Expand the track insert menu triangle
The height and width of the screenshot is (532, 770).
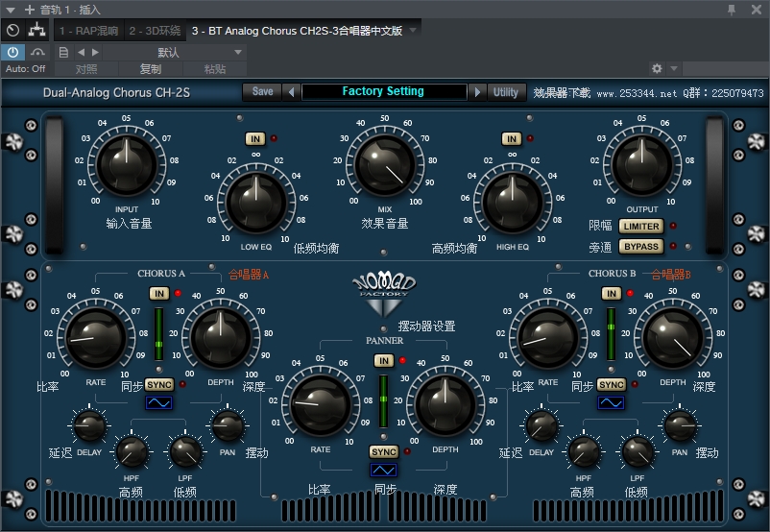[x=11, y=10]
